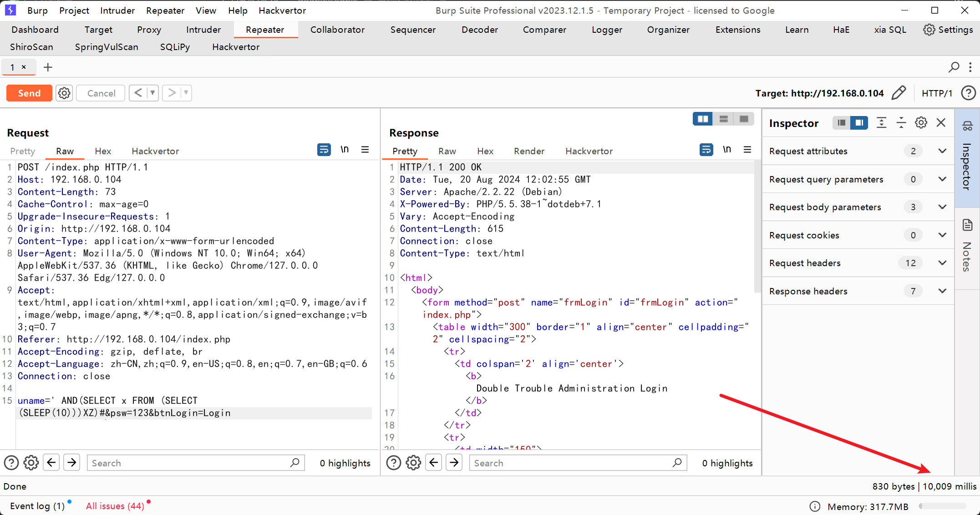Click Response search input field

[578, 463]
